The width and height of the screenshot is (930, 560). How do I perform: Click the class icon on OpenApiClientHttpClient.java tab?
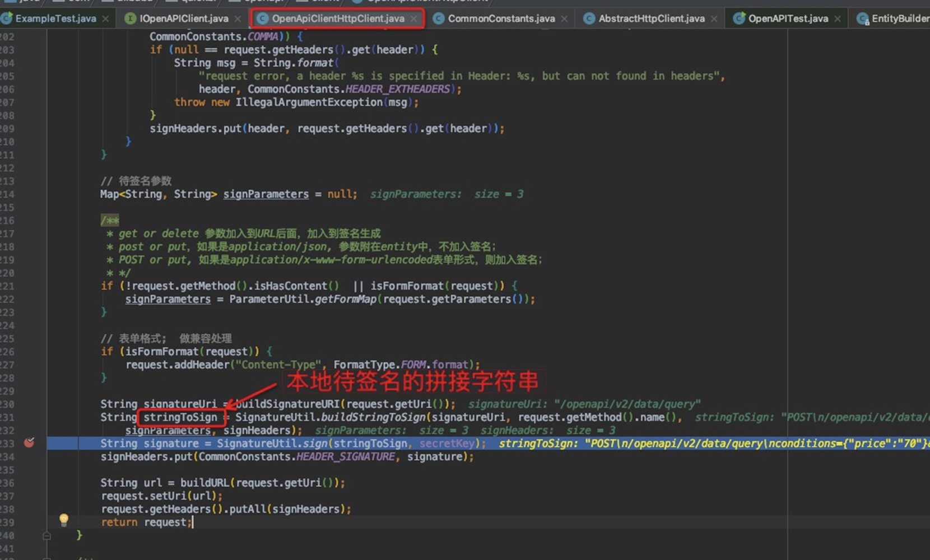click(262, 18)
